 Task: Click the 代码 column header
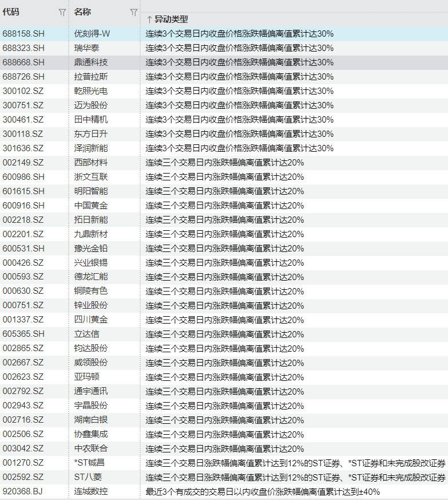(x=11, y=12)
